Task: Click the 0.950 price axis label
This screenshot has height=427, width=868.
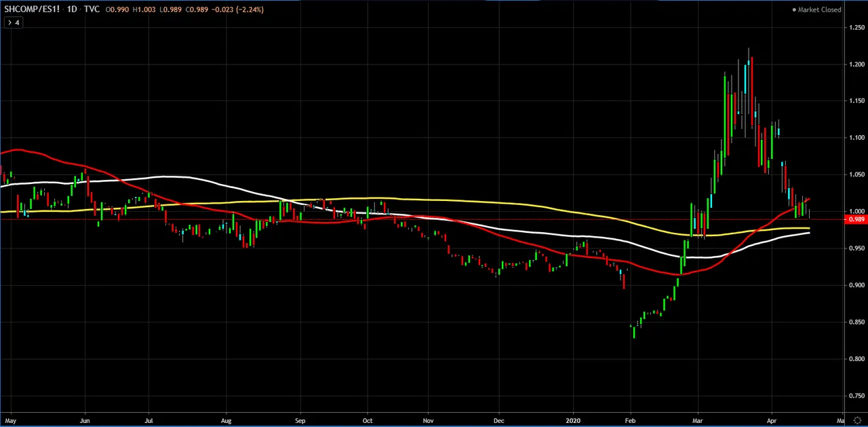Action: [x=856, y=248]
